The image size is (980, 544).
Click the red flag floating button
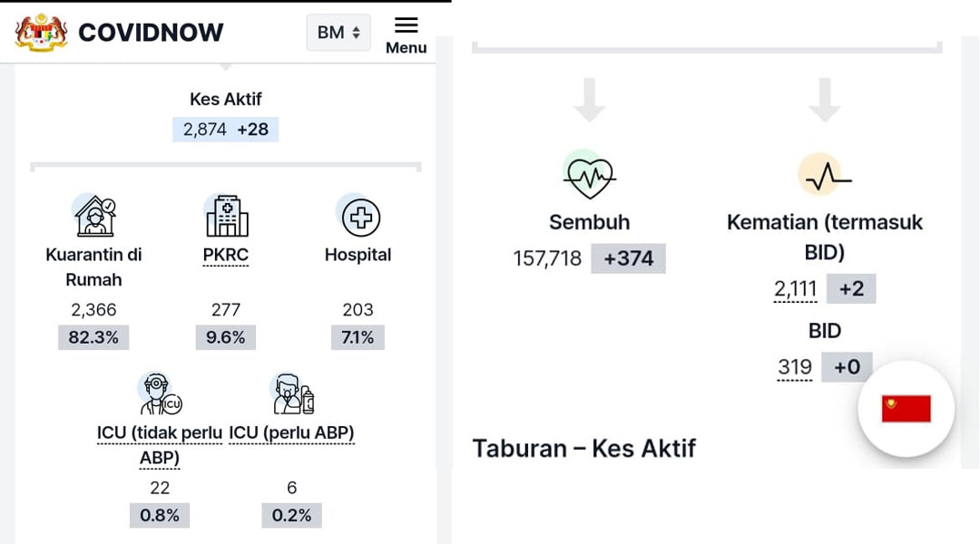click(x=906, y=409)
